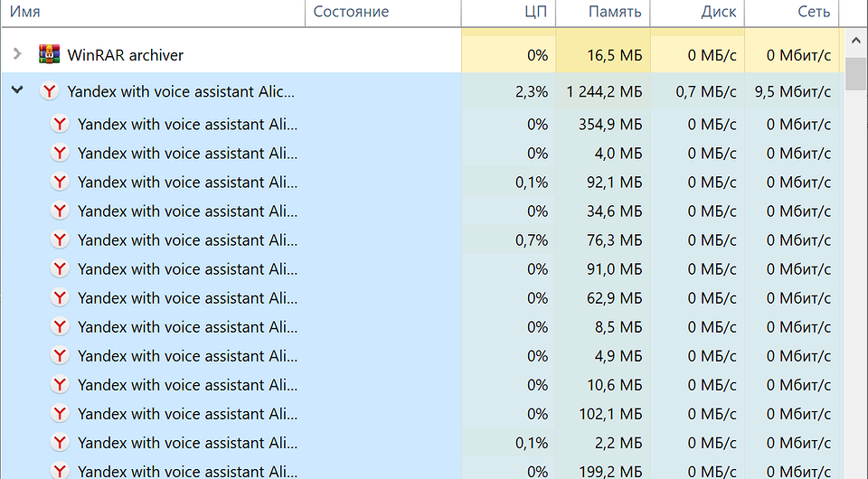The height and width of the screenshot is (479, 868).
Task: Click Yandex icon beside 102,1 МБ row
Action: click(x=60, y=413)
